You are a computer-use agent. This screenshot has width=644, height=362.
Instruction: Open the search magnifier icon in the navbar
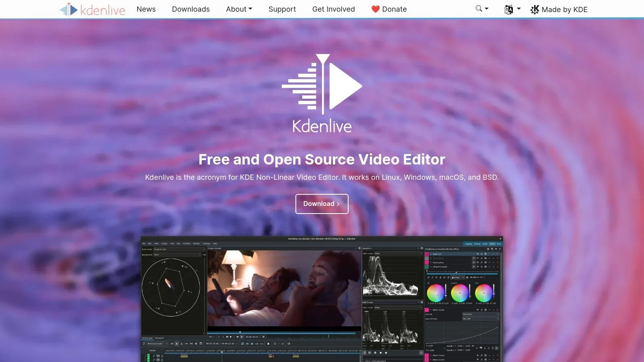click(478, 8)
